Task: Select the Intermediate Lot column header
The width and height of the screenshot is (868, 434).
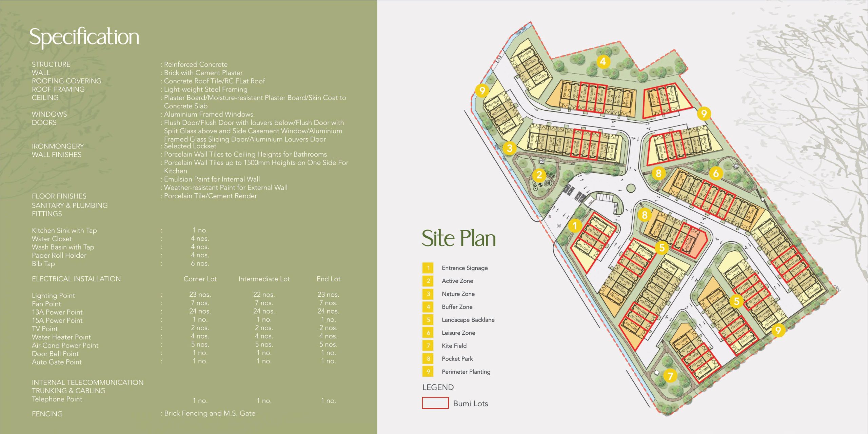Action: tap(264, 279)
